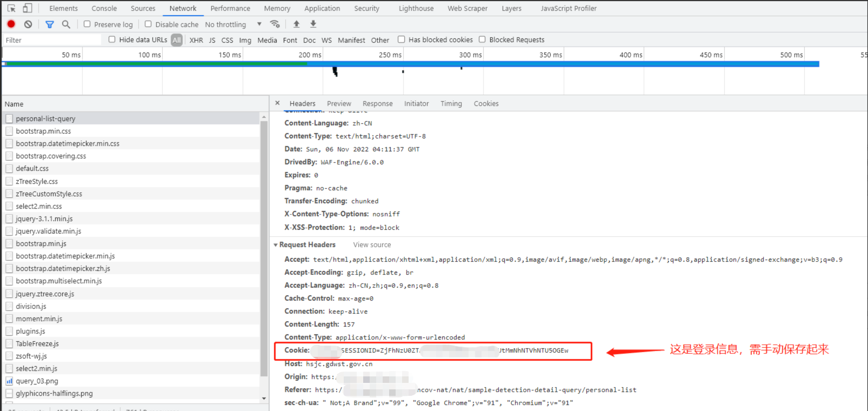This screenshot has width=868, height=411.
Task: Filter requests by Media type
Action: (x=267, y=40)
